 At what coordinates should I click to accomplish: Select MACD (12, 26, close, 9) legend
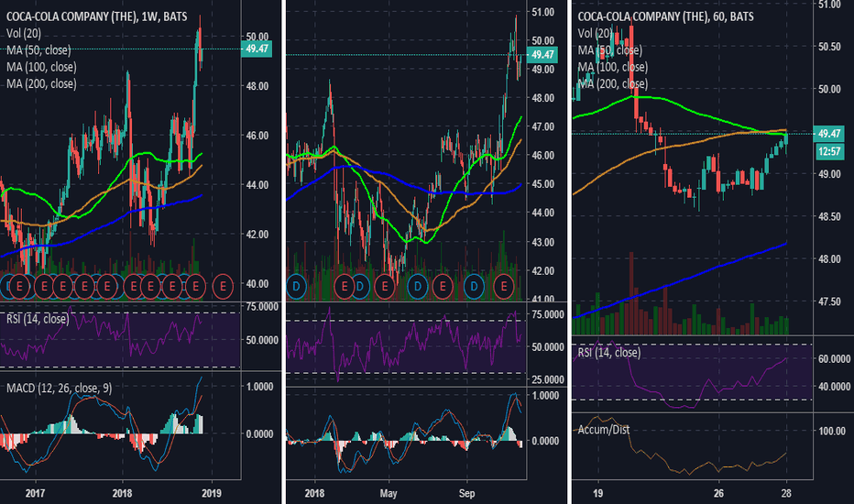click(x=59, y=388)
